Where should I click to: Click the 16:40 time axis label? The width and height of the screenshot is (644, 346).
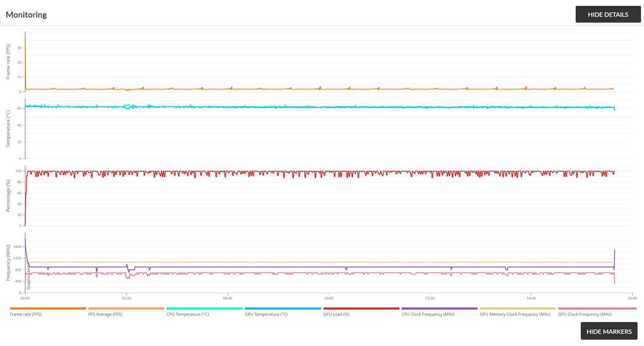(x=531, y=298)
